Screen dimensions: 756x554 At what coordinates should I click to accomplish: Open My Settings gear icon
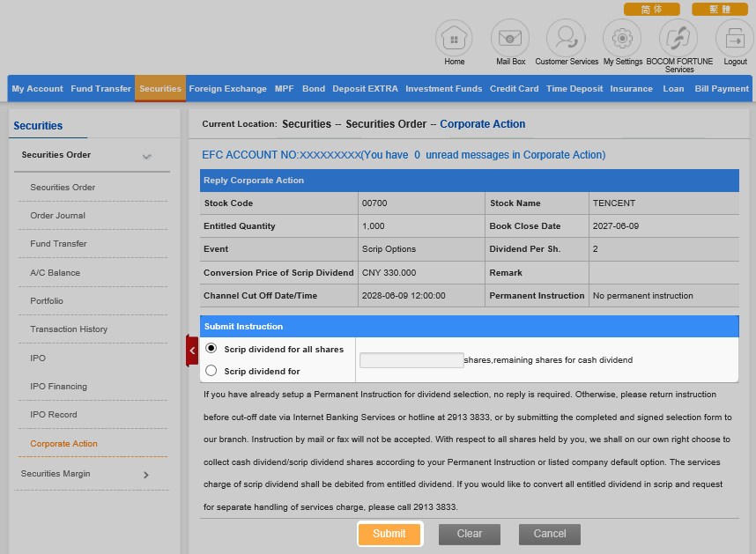tap(622, 39)
